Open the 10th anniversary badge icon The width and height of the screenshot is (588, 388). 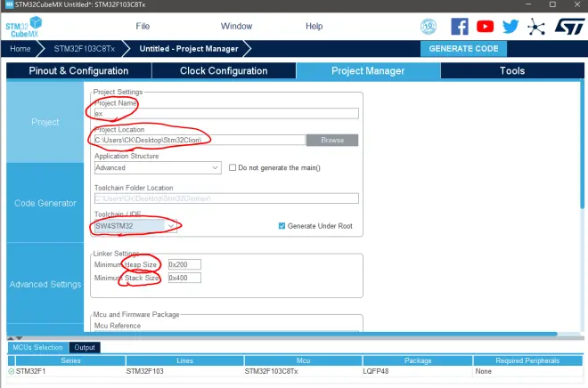(429, 27)
